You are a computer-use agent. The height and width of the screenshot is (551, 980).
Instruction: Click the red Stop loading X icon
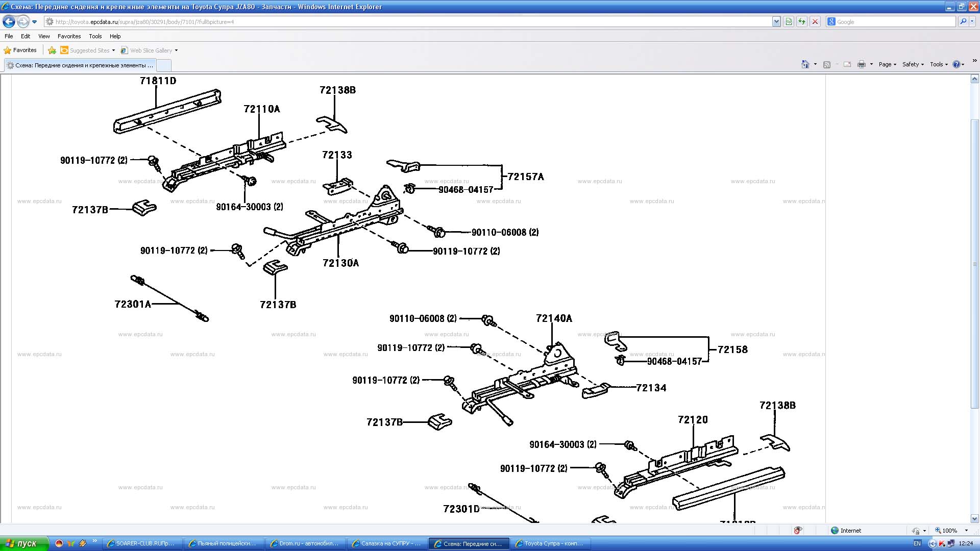[x=815, y=21]
